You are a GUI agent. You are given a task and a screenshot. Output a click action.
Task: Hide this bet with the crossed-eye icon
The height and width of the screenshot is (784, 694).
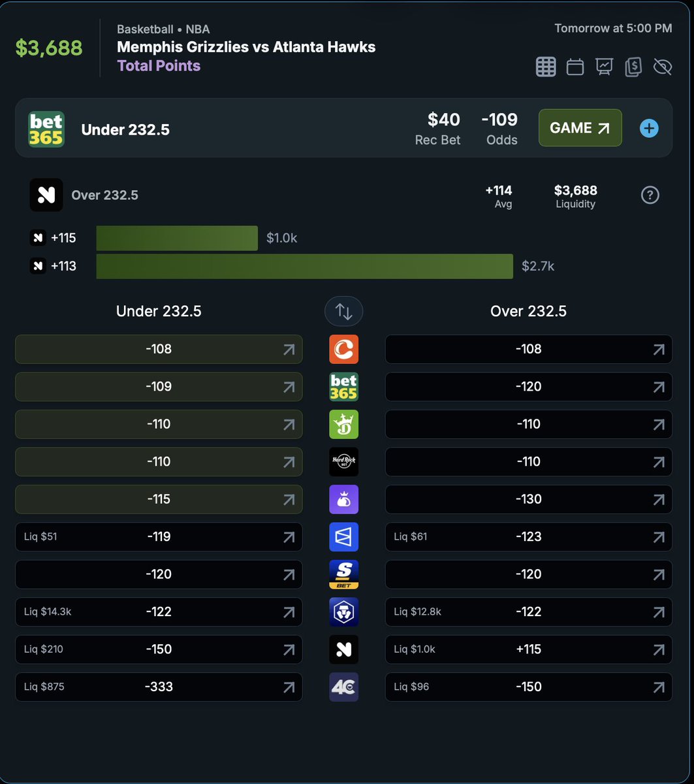[662, 67]
